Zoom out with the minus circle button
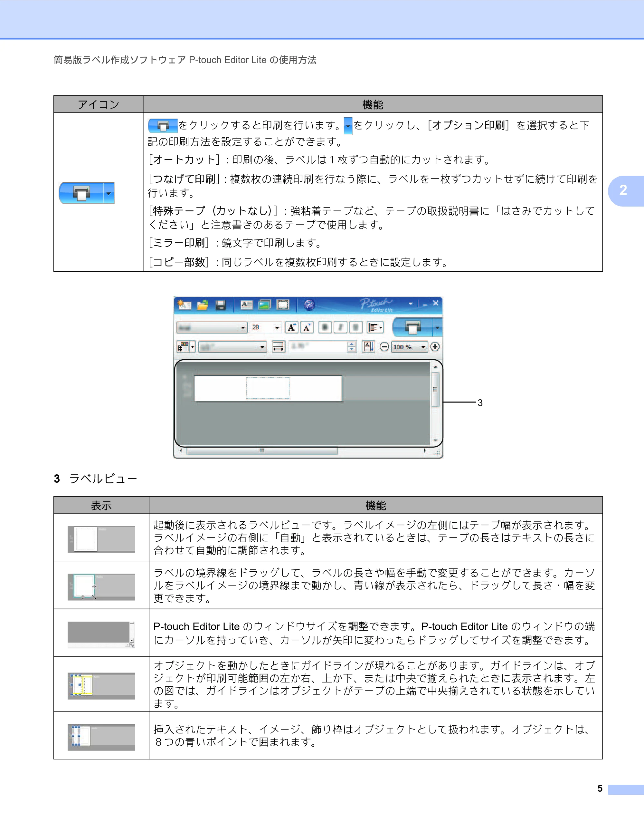 [384, 347]
